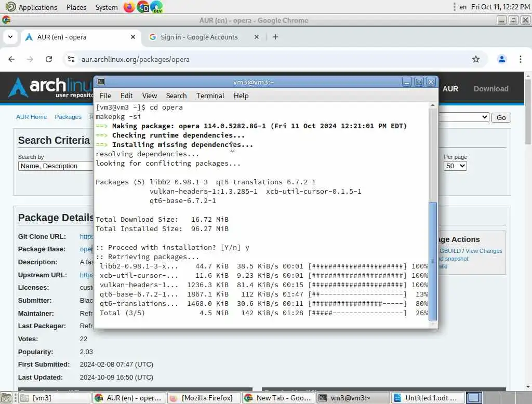The width and height of the screenshot is (532, 404).
Task: Open the terminal Terminal menu
Action: coord(210,96)
